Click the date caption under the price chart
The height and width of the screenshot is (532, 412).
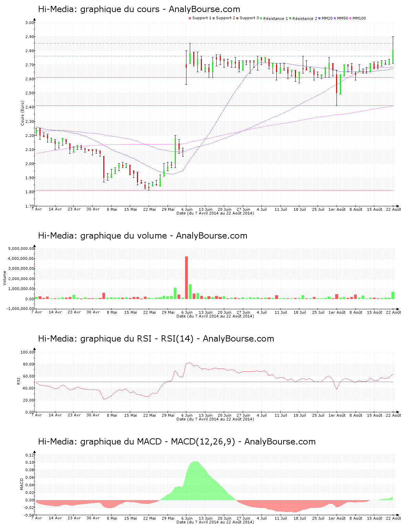point(215,213)
